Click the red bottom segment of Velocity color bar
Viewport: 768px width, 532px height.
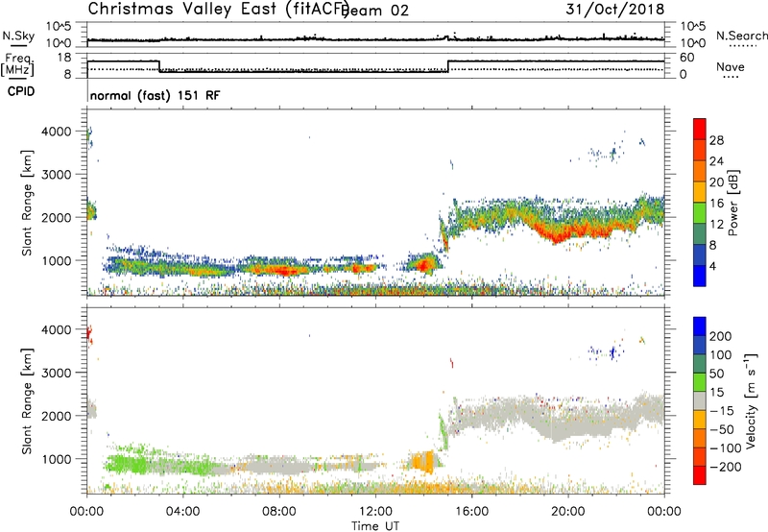pyautogui.click(x=700, y=475)
